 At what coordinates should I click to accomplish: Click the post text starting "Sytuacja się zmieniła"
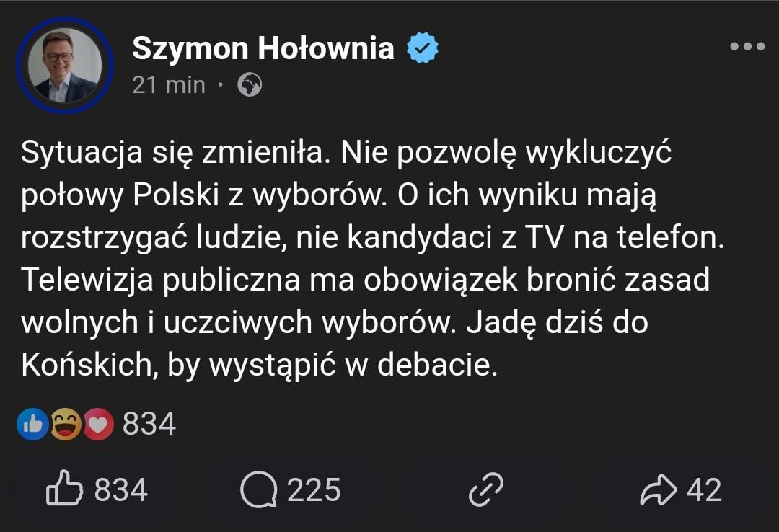tap(373, 258)
